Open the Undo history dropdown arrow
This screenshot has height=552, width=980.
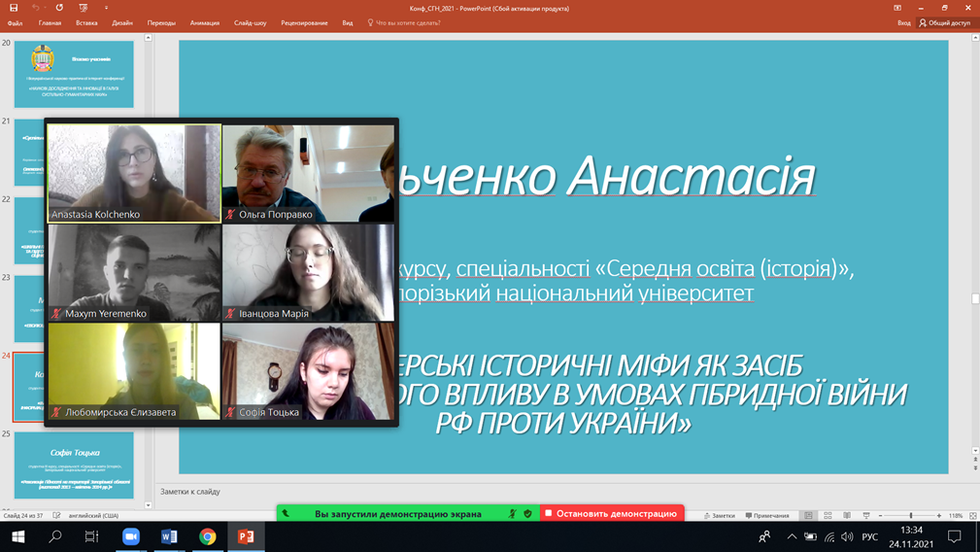pyautogui.click(x=46, y=8)
